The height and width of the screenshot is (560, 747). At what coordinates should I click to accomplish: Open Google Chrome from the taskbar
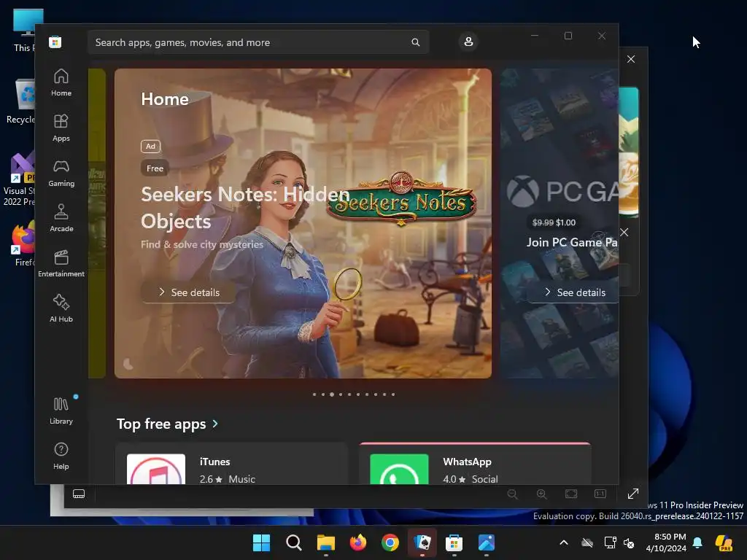point(390,542)
